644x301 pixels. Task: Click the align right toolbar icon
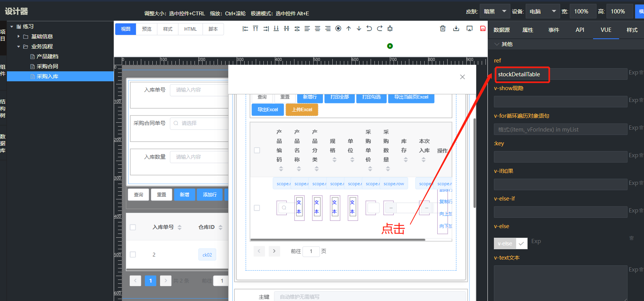(x=266, y=29)
